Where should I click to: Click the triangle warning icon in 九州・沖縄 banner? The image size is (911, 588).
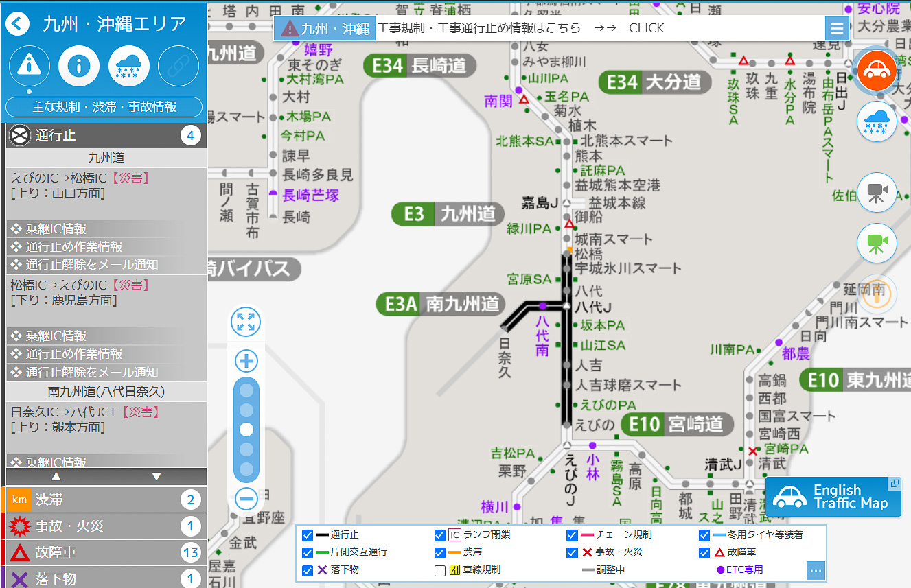tap(289, 29)
